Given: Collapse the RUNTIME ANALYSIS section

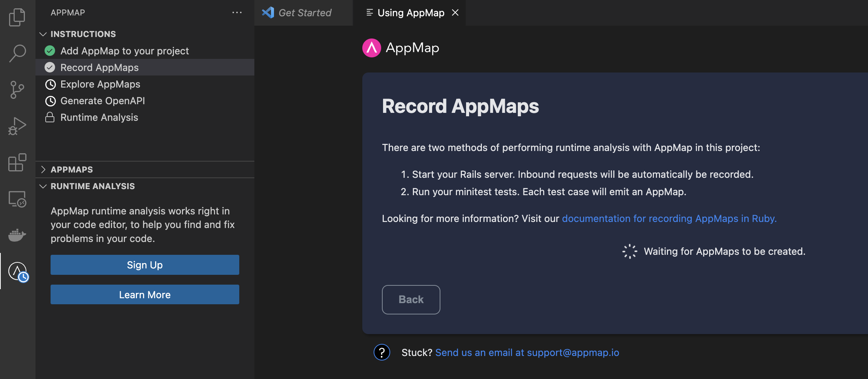Looking at the screenshot, I should (43, 186).
